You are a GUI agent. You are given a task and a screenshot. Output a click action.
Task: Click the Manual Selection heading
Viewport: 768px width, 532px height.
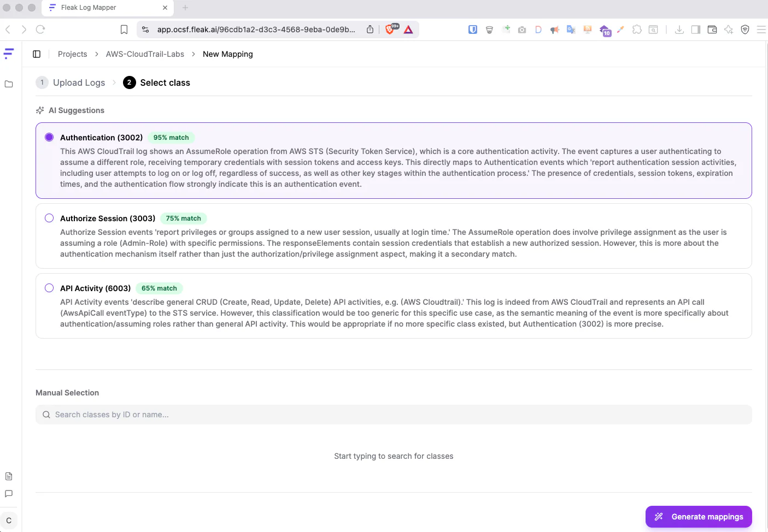point(67,393)
